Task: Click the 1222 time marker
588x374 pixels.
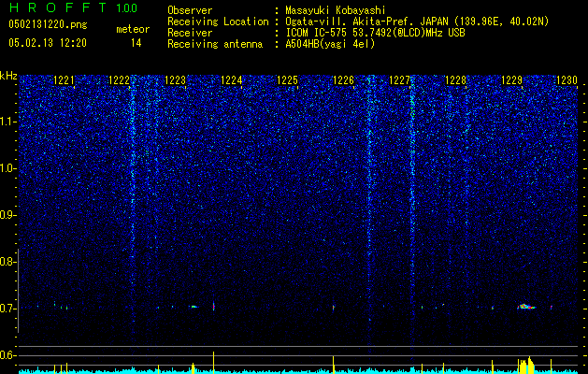Action: (120, 80)
